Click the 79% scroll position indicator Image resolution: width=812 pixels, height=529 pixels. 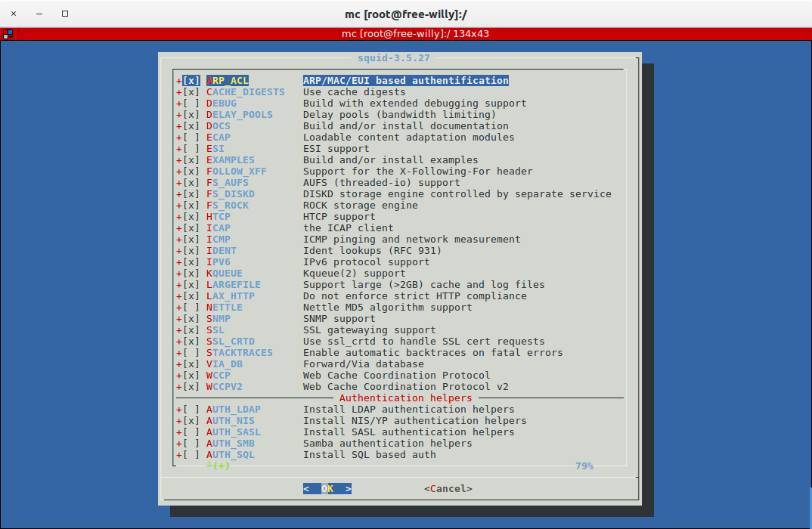point(584,466)
